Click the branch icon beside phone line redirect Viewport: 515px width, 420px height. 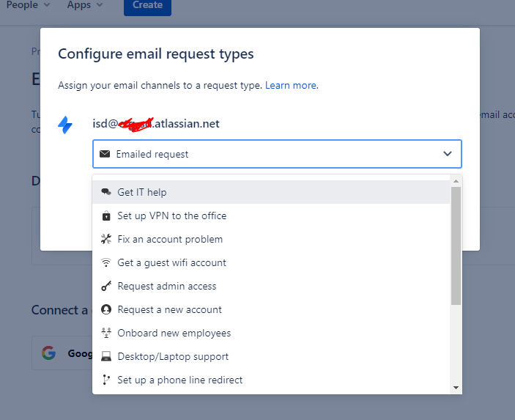tap(105, 380)
